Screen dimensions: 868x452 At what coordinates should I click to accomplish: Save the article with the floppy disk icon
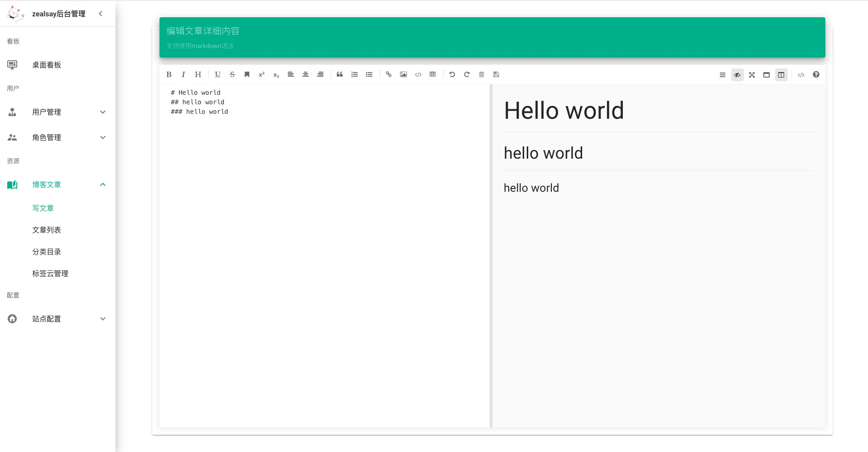pyautogui.click(x=496, y=74)
